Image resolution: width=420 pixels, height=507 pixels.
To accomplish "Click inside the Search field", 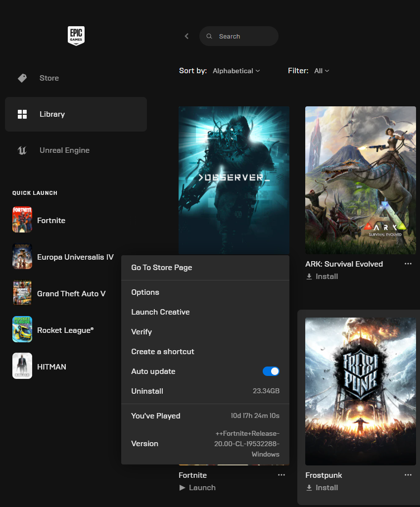I will click(239, 36).
